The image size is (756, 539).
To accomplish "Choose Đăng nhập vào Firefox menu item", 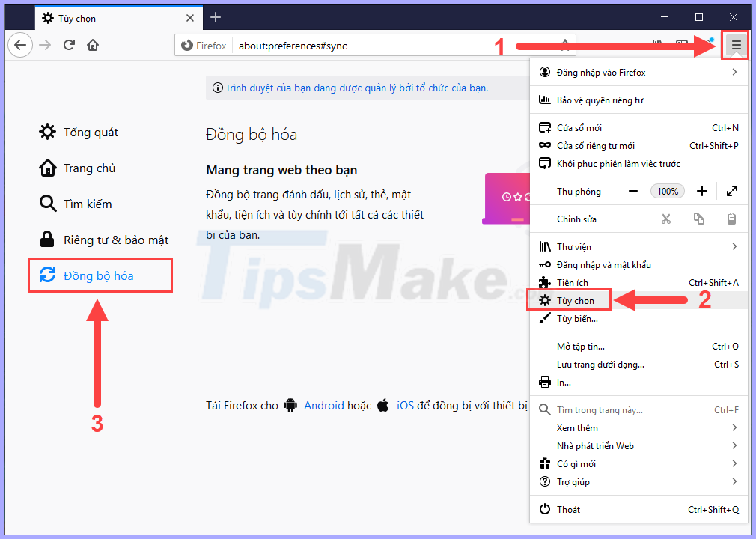I will click(x=638, y=73).
